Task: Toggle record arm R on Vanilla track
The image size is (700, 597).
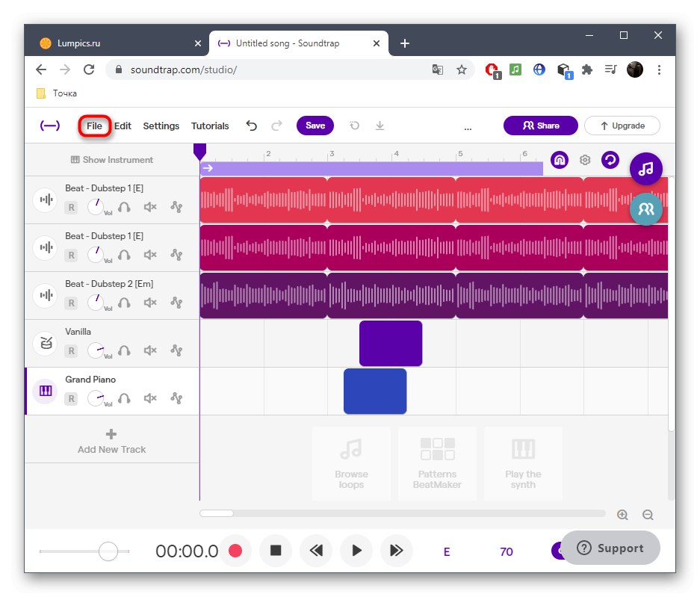Action: pos(71,351)
